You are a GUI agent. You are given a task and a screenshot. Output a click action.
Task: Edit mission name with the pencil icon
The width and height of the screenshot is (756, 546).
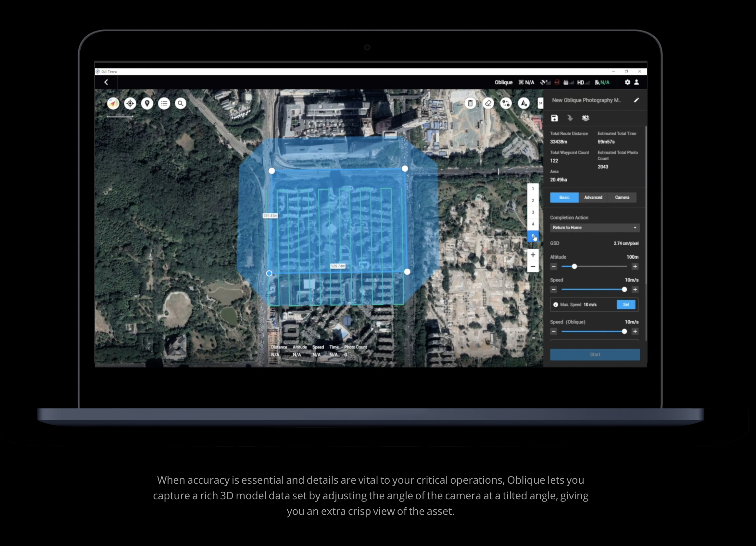(636, 100)
